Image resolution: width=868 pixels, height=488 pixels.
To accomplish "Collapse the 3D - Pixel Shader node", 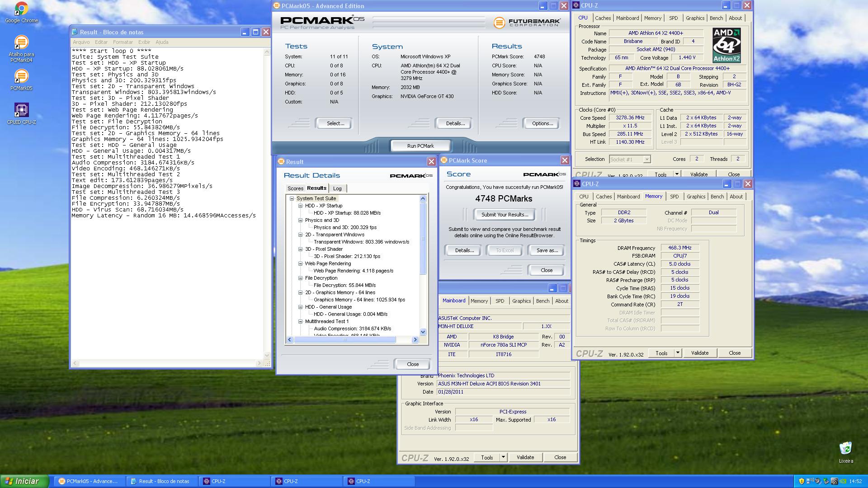I will pyautogui.click(x=300, y=249).
